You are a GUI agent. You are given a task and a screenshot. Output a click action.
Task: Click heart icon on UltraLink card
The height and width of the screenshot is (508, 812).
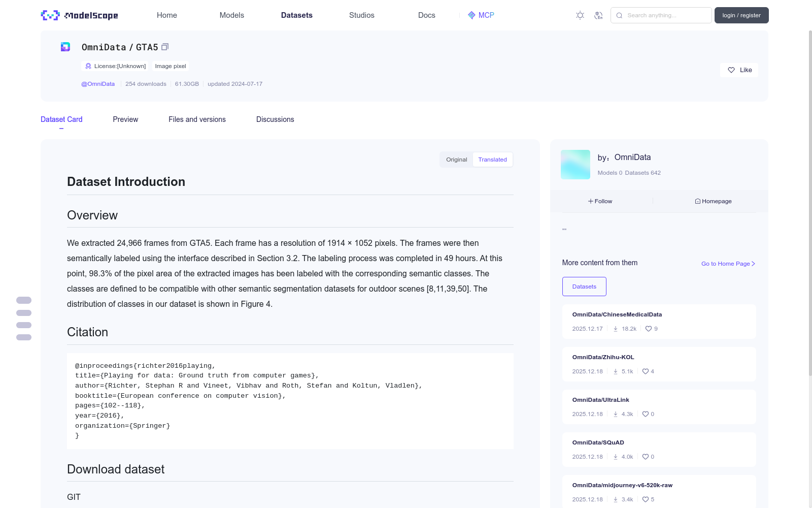click(x=646, y=414)
